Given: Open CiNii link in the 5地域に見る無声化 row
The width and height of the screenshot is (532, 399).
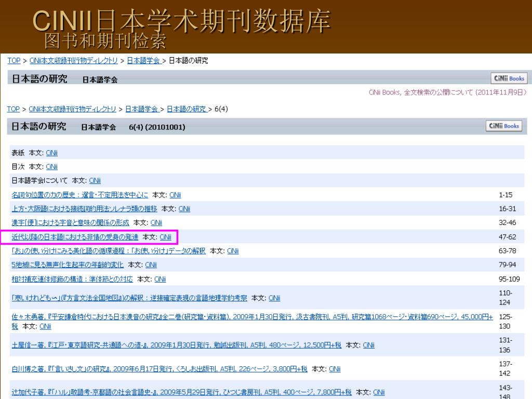Looking at the screenshot, I should tap(151, 264).
